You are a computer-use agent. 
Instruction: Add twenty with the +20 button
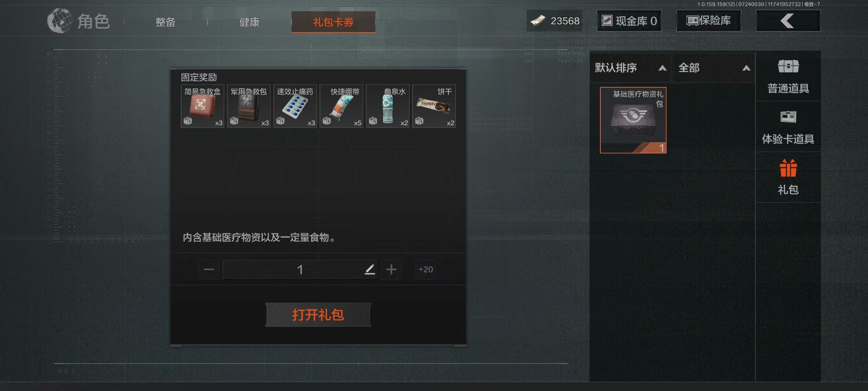425,270
